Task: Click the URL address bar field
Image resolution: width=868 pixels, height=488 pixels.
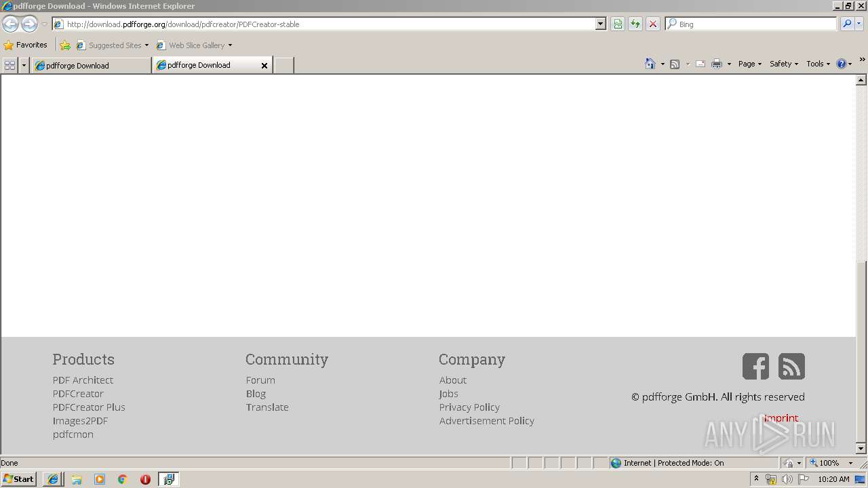Action: tap(328, 24)
